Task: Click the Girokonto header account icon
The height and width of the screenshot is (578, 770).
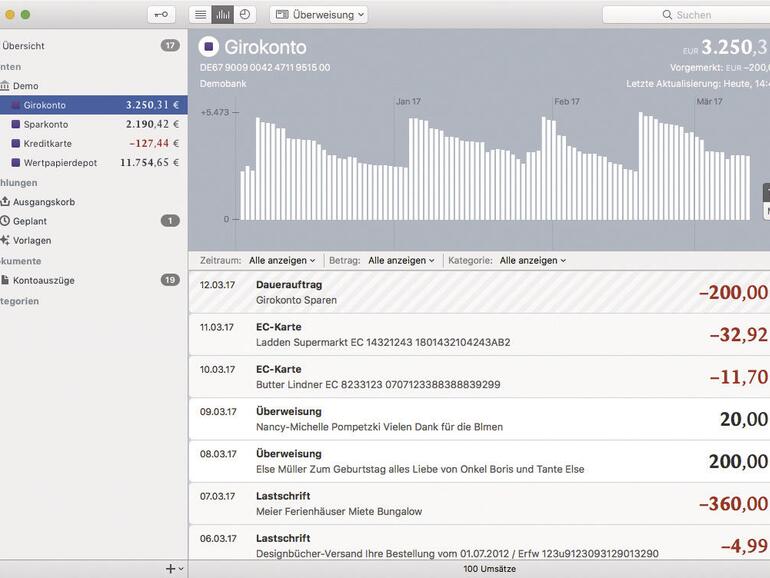Action: click(x=209, y=47)
